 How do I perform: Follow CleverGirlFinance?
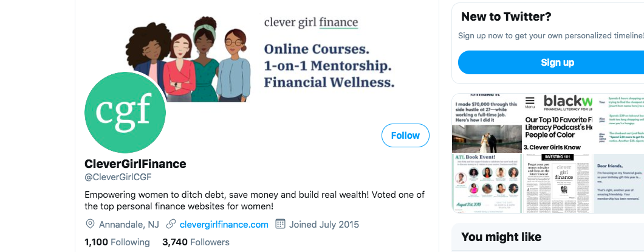pos(405,136)
